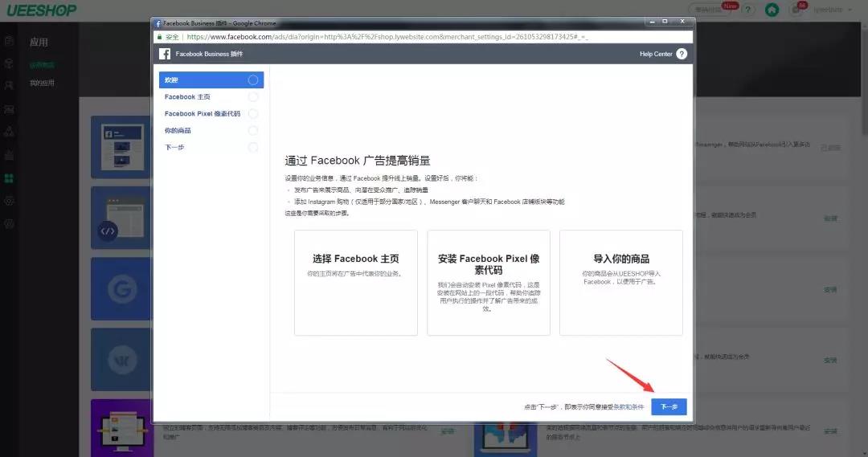
Task: Open the 条款和条件 link
Action: pyautogui.click(x=629, y=407)
